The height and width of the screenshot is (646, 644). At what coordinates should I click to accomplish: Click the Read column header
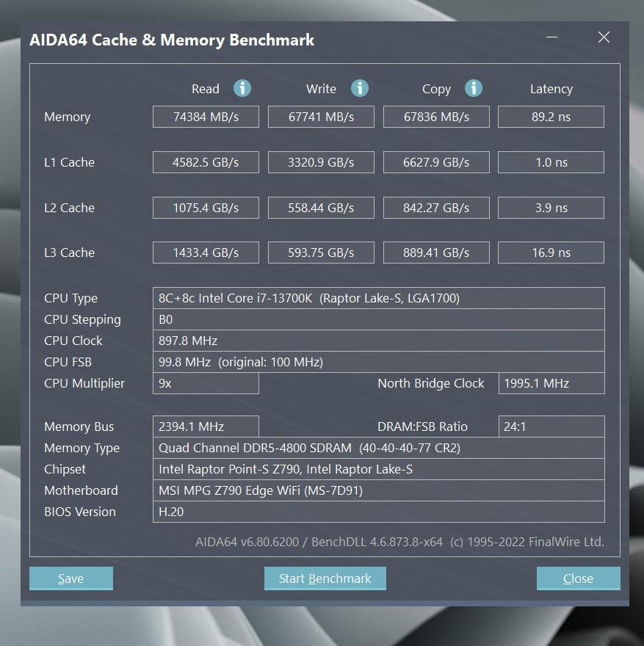point(205,89)
